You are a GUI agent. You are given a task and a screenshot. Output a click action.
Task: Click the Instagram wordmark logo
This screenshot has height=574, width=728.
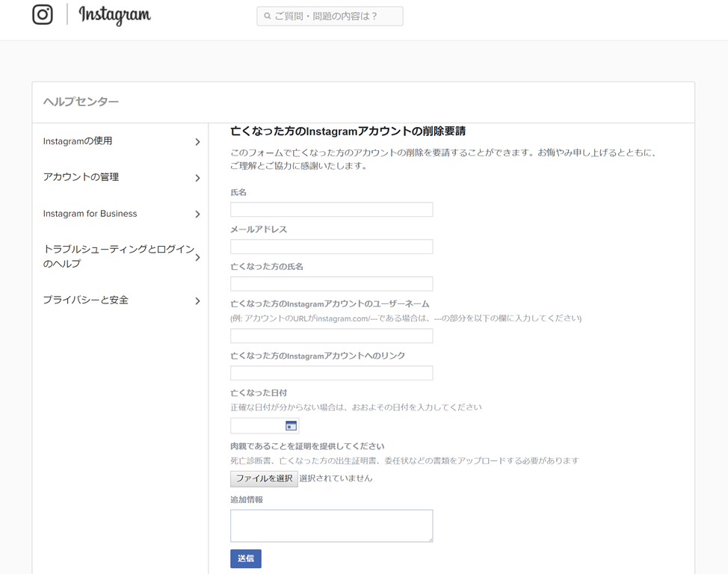click(114, 16)
